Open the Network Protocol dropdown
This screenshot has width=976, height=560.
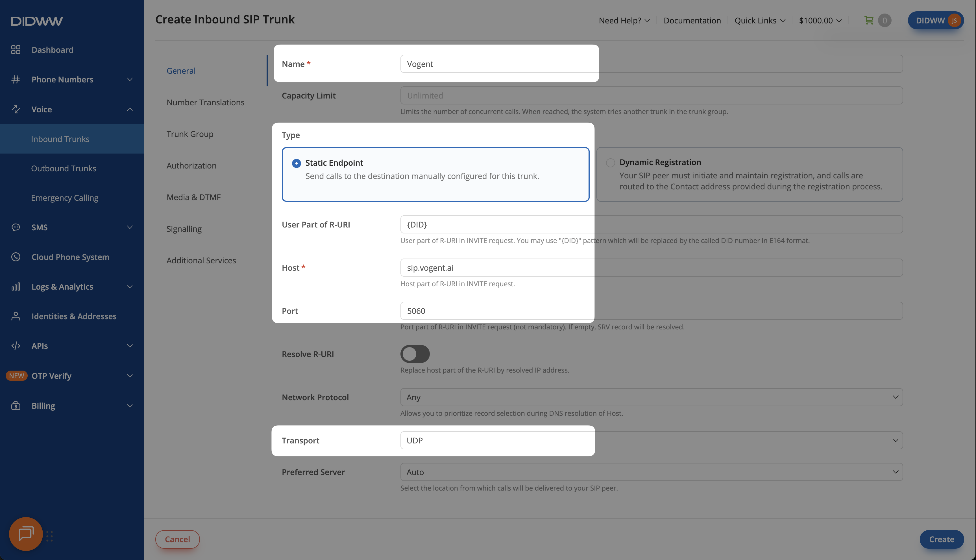pyautogui.click(x=651, y=397)
